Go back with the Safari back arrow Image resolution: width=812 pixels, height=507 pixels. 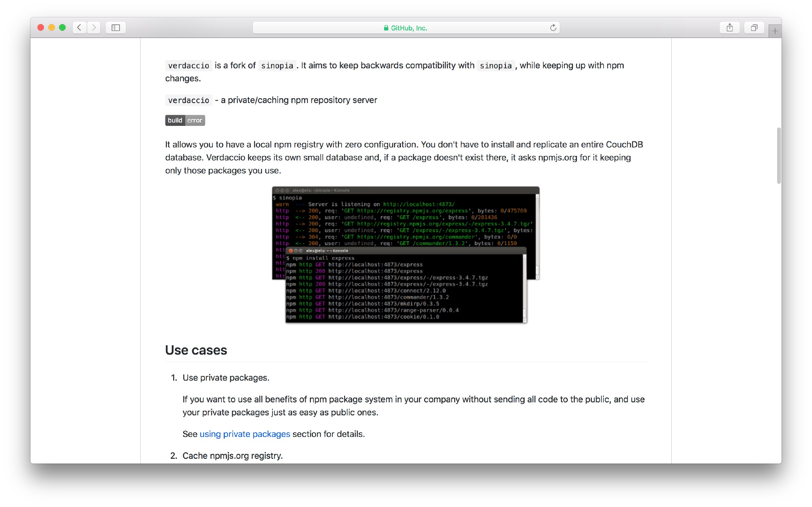(80, 28)
